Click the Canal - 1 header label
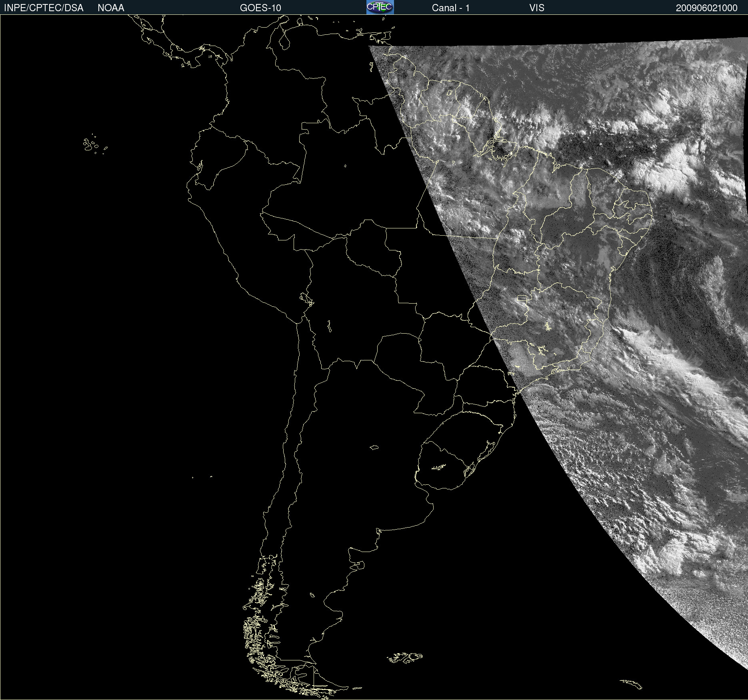This screenshot has height=700, width=748. click(x=450, y=8)
